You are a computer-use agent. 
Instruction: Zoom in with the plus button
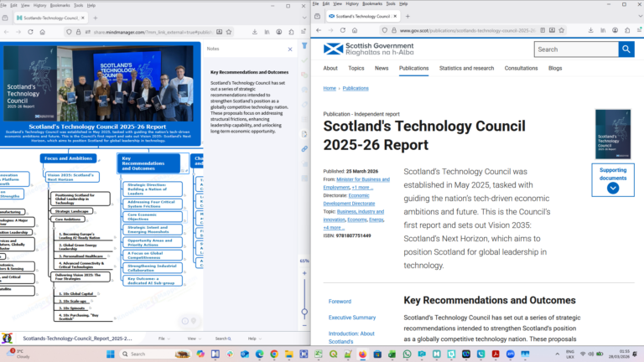coord(304,273)
